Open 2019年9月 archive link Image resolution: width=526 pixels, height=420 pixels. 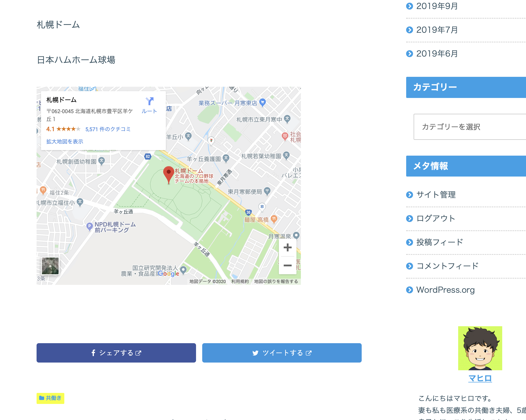point(437,6)
